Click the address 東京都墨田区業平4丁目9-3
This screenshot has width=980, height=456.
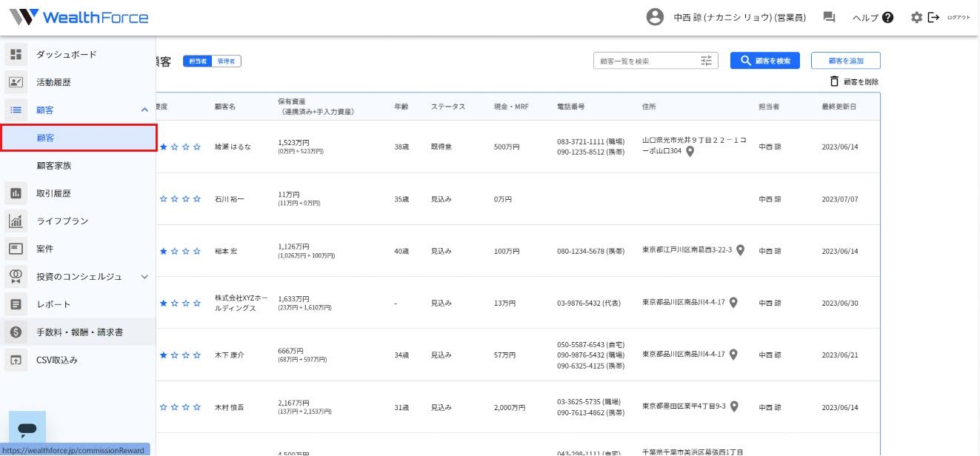point(684,406)
